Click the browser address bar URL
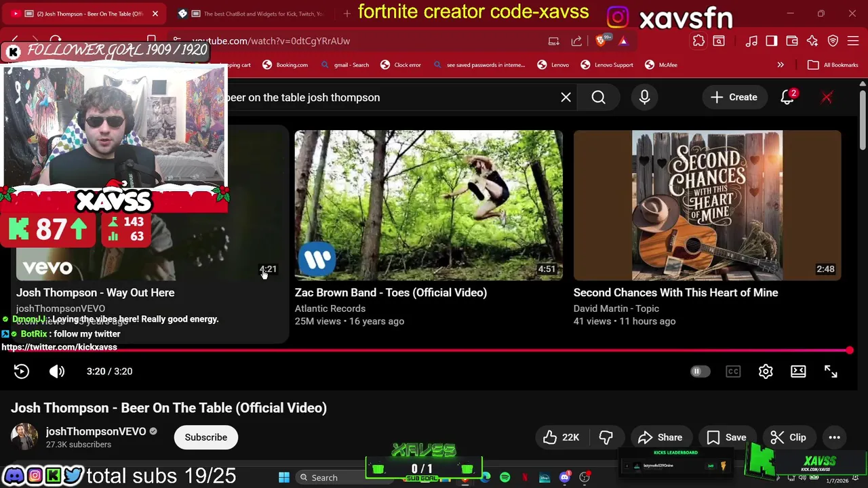The width and height of the screenshot is (868, 488). (x=271, y=41)
